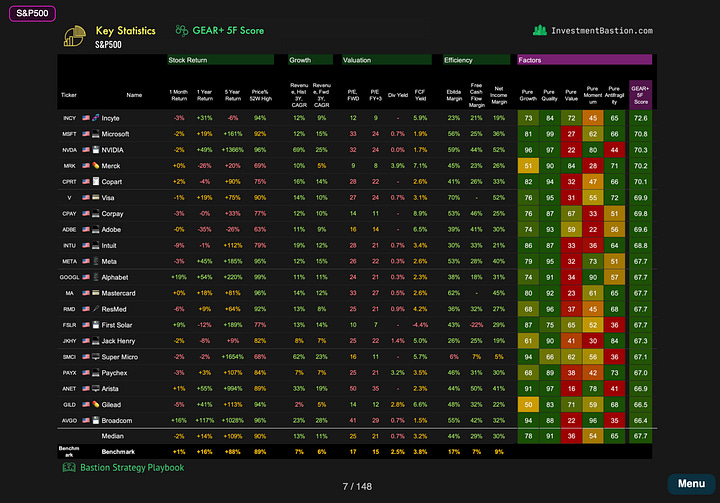Click the Microsoft company logo icon
This screenshot has width=720, height=503.
[x=96, y=134]
